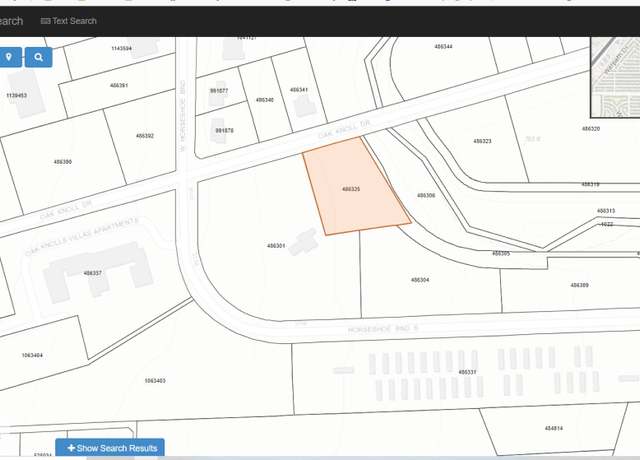
Task: Click the apartment building footprint on parcel 486357
Action: click(98, 271)
